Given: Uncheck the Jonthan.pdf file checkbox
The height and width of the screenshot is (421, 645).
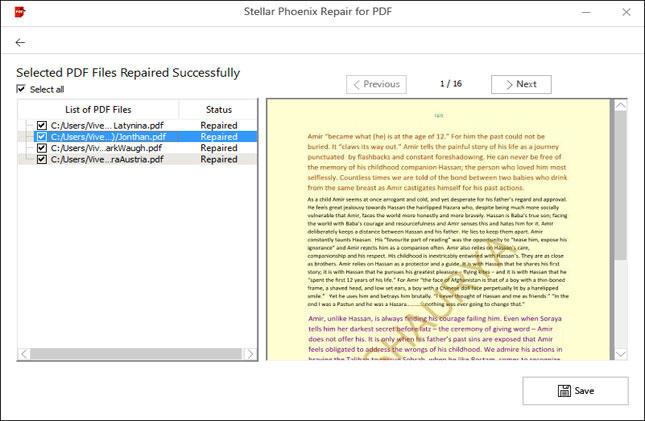Looking at the screenshot, I should (x=42, y=137).
